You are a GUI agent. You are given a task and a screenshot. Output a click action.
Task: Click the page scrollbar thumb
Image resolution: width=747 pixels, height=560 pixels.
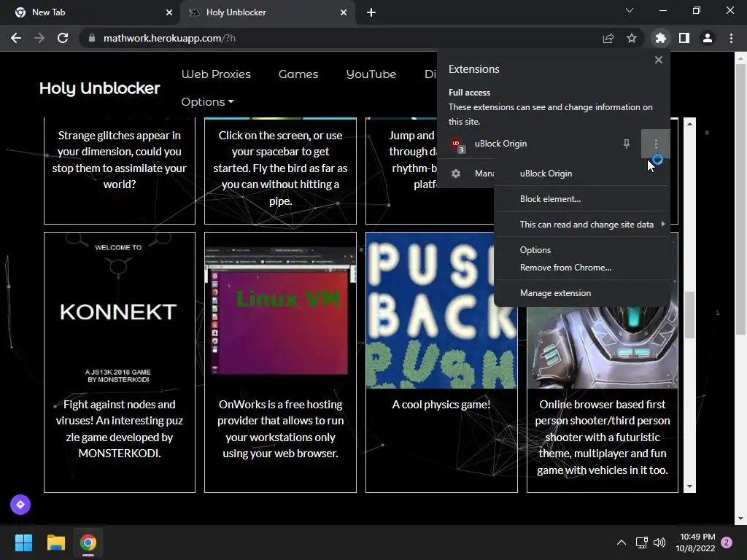pos(741,199)
